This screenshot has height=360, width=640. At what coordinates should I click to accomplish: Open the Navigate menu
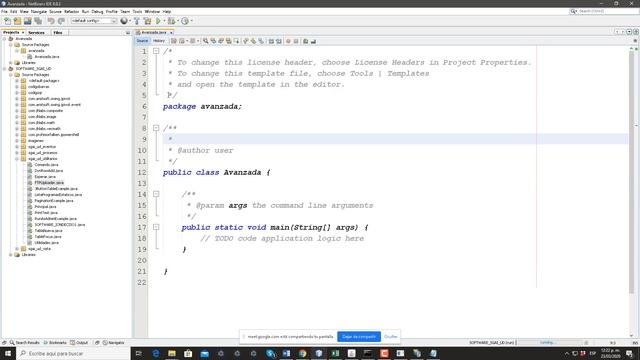(39, 11)
